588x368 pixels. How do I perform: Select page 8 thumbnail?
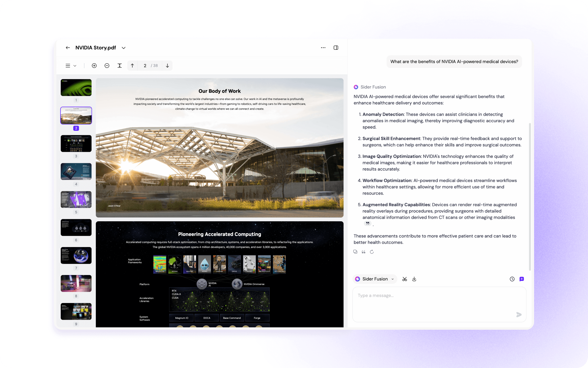(x=76, y=283)
